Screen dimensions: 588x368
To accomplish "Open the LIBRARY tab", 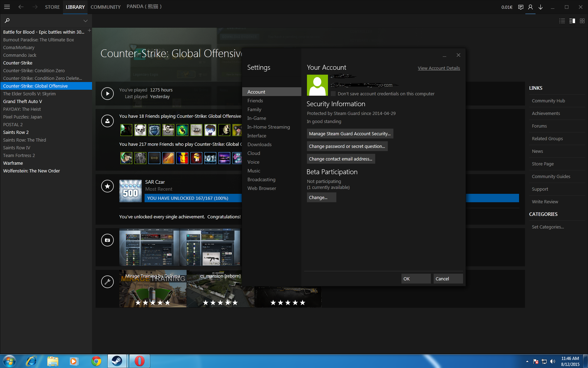I will (x=75, y=7).
